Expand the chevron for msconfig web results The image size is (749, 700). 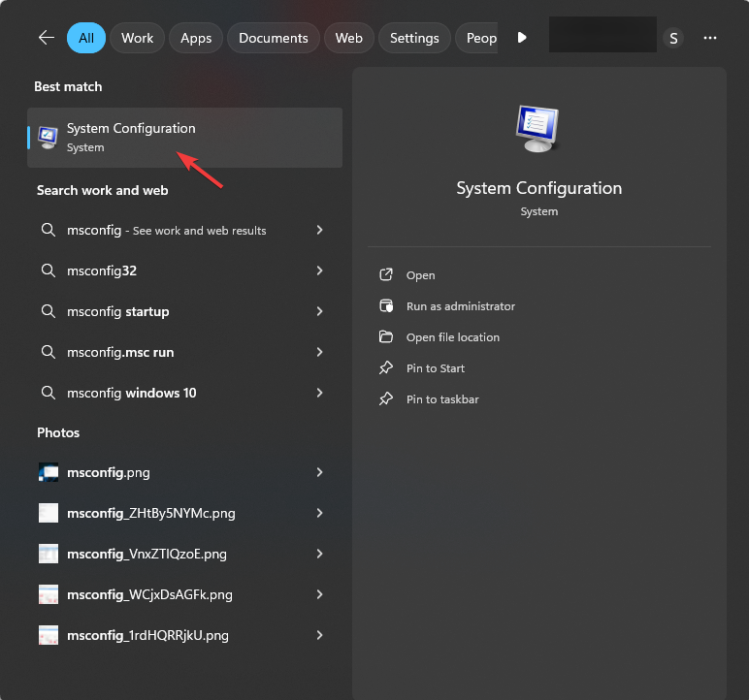pyautogui.click(x=319, y=230)
